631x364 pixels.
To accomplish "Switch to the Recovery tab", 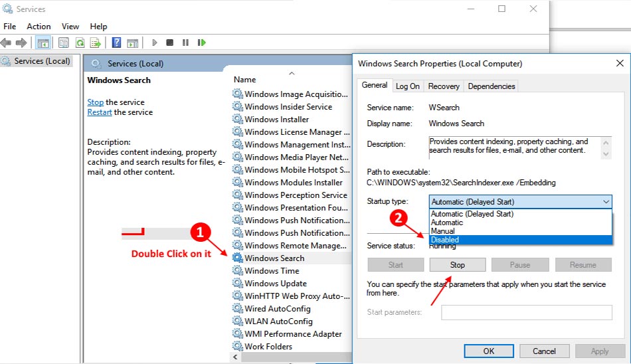I will 444,86.
